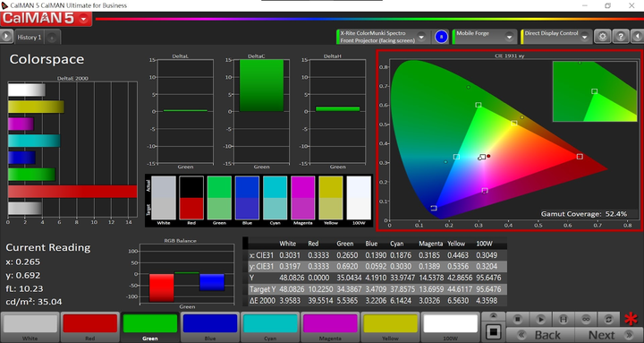Select the 100W pattern swatch at the bottom

coord(450,327)
